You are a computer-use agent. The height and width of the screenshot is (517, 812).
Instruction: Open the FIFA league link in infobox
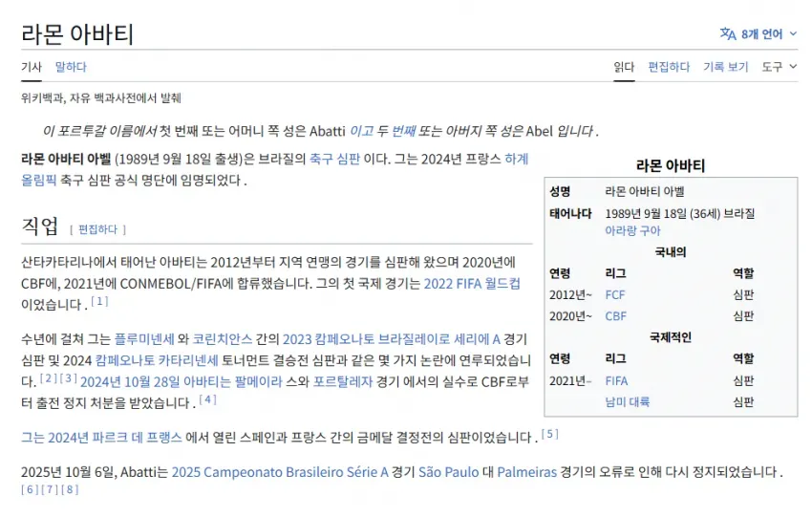616,380
